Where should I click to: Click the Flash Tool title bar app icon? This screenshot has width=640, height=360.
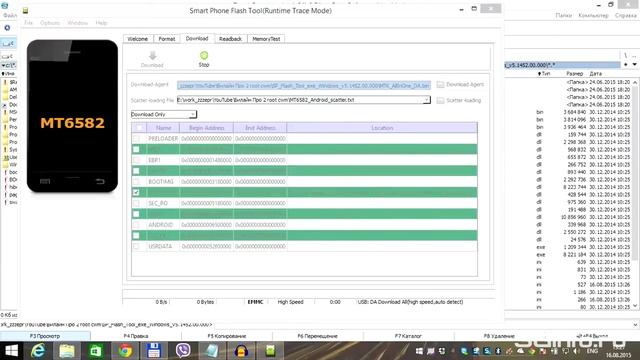(25, 11)
